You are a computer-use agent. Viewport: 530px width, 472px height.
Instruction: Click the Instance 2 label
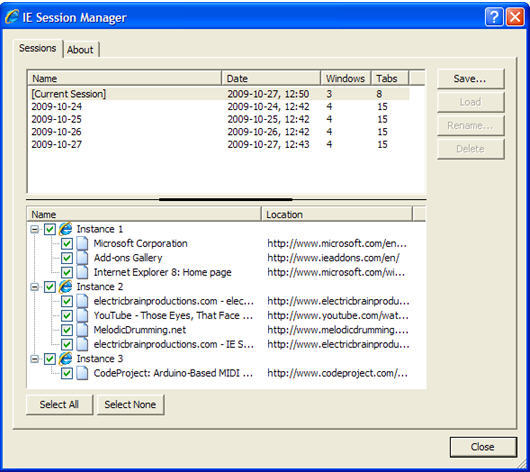click(x=100, y=287)
